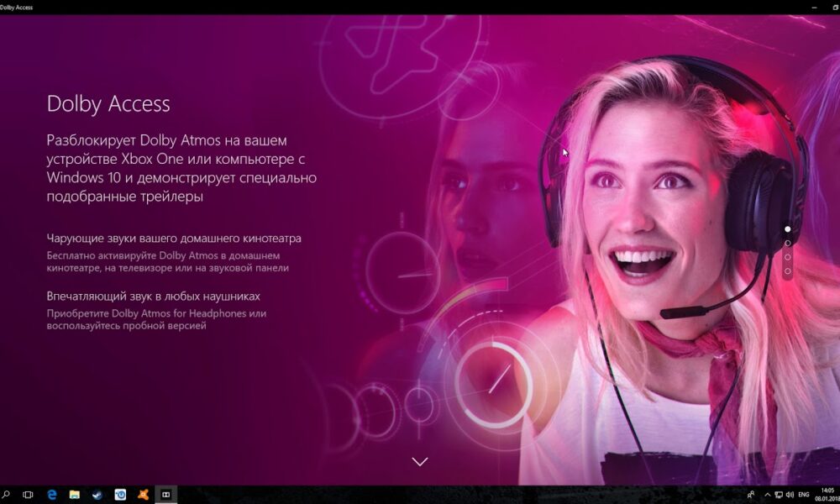Select the last page indicator dot

(x=788, y=271)
